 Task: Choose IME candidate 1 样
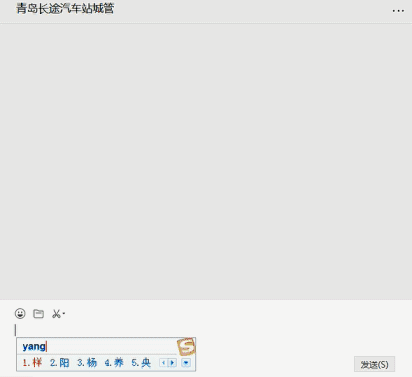(33, 362)
